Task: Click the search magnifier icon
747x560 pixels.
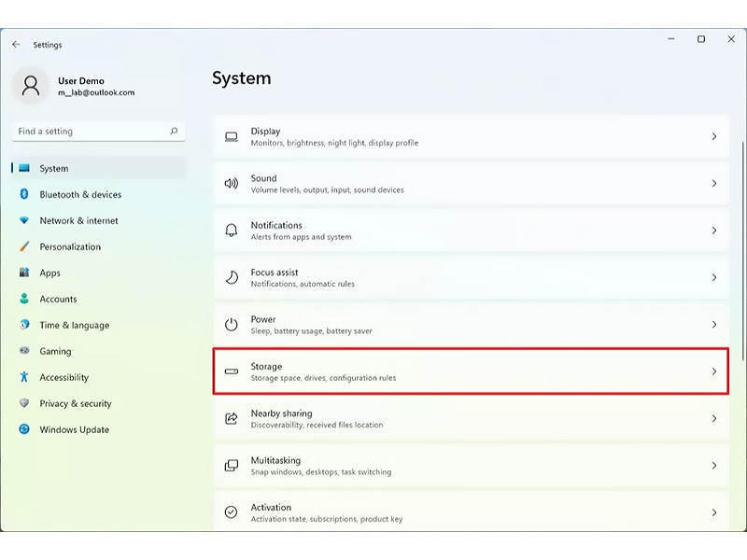Action: point(174,131)
